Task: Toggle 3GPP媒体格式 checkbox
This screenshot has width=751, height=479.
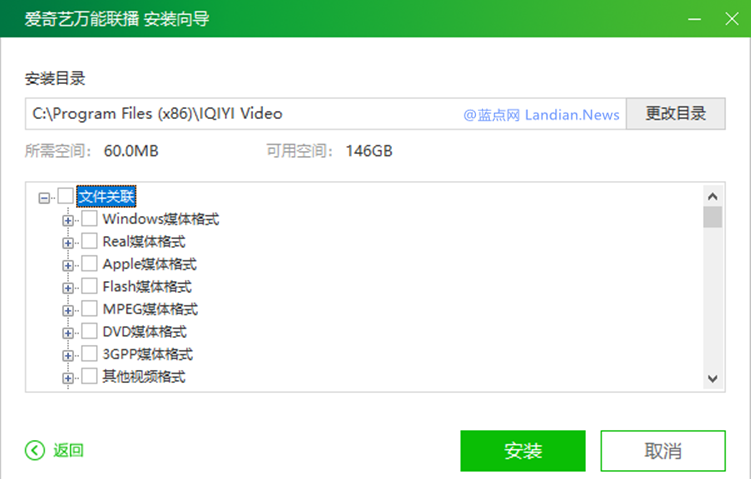Action: point(90,354)
